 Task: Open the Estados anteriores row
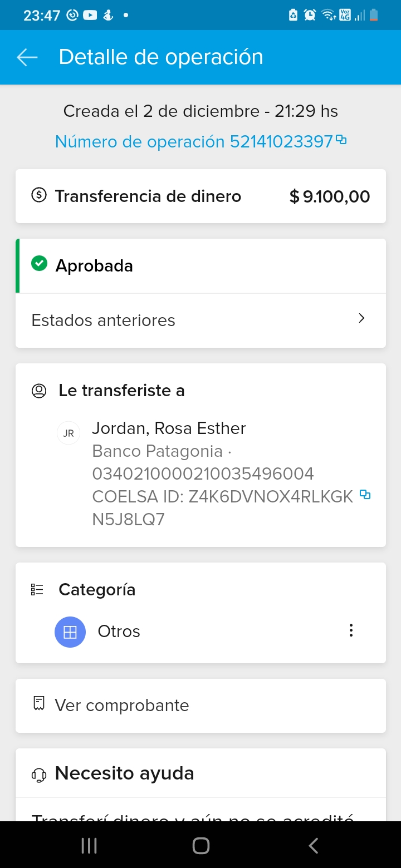tap(200, 320)
